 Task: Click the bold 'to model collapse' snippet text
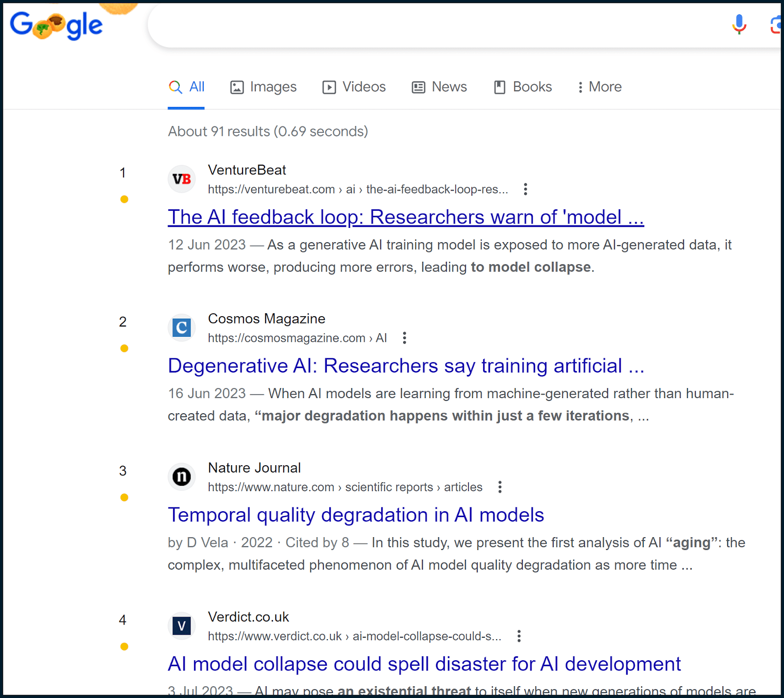coord(531,267)
